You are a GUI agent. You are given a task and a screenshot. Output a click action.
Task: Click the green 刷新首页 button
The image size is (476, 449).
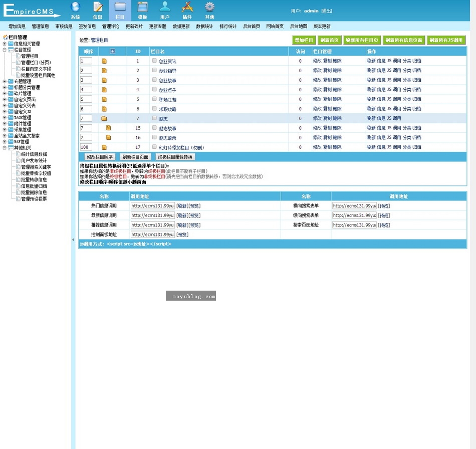(x=330, y=40)
